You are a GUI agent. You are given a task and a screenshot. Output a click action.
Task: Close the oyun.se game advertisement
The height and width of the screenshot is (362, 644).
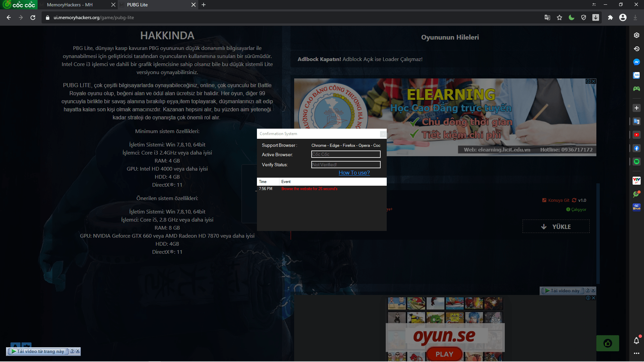(594, 298)
